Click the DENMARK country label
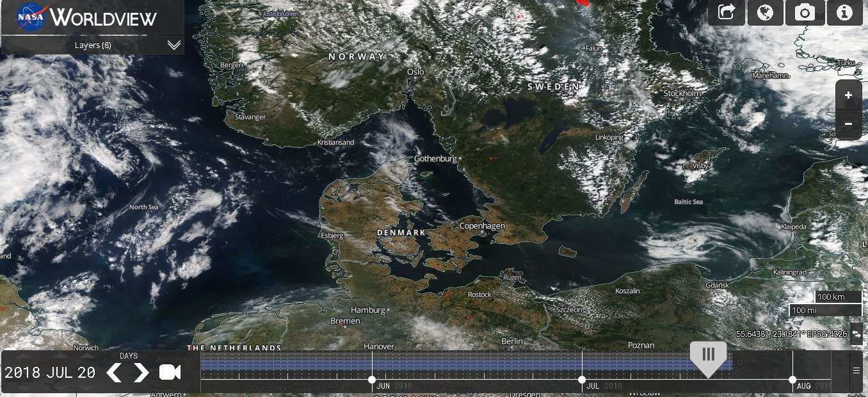Viewport: 868px width, 397px height. (401, 232)
